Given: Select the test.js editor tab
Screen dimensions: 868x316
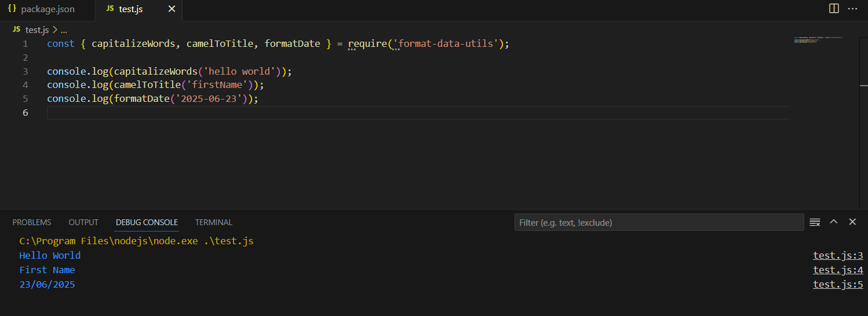Looking at the screenshot, I should pyautogui.click(x=131, y=9).
